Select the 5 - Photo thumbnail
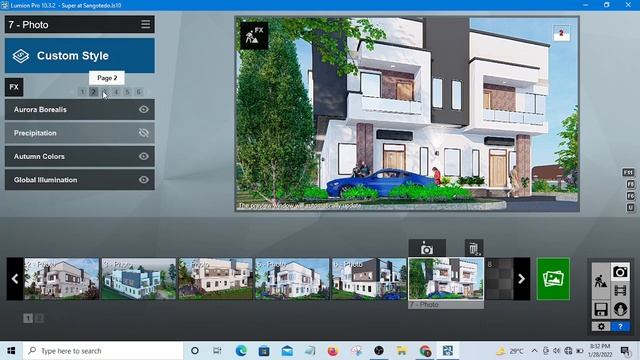Screen dimensions: 640x360 pyautogui.click(x=292, y=279)
